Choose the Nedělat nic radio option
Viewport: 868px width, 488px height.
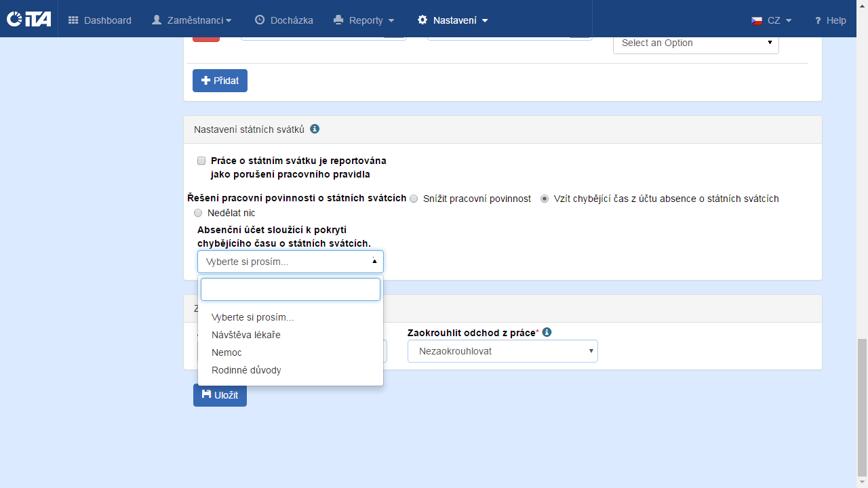click(x=198, y=213)
